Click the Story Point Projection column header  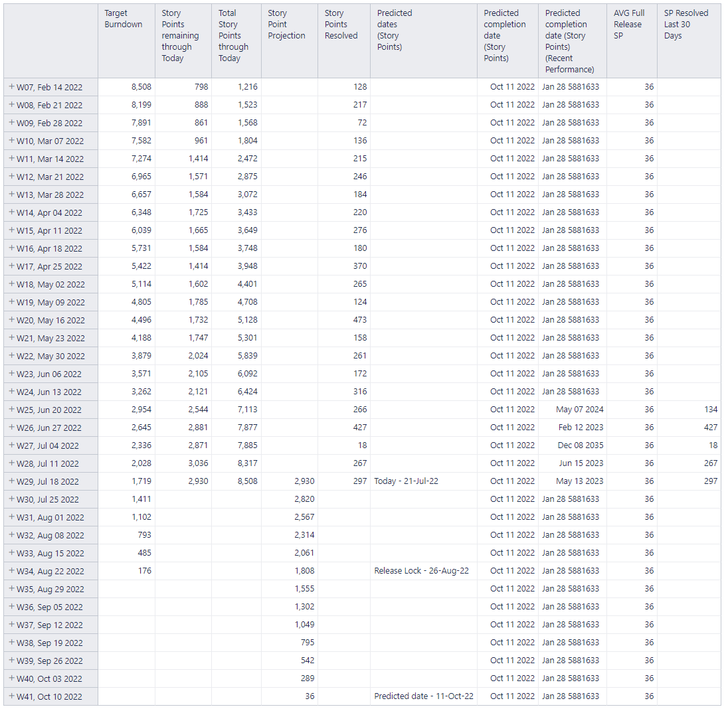289,41
